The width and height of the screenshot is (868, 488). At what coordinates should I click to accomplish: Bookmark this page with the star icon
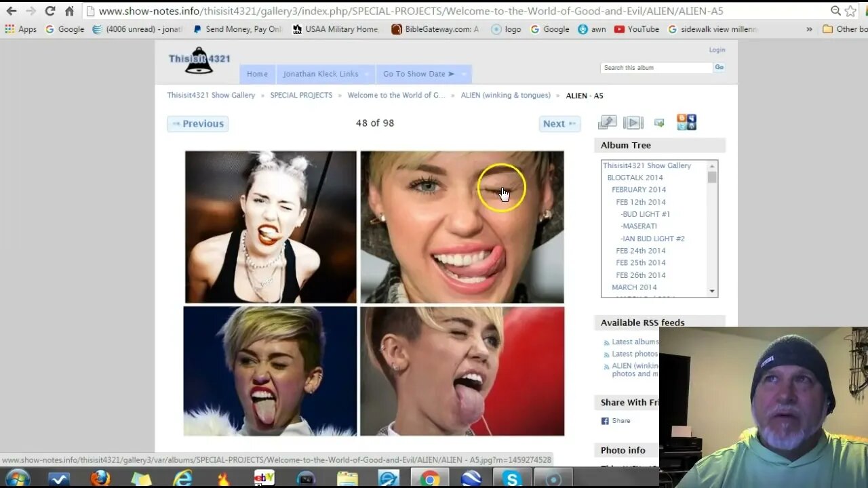[850, 11]
